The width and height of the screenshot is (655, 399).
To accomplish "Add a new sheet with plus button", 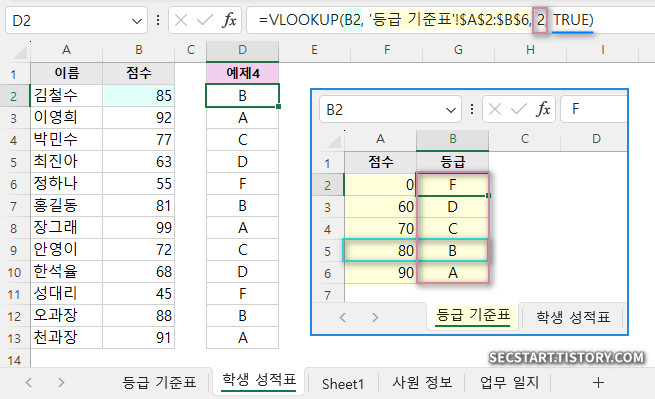I will tap(598, 382).
